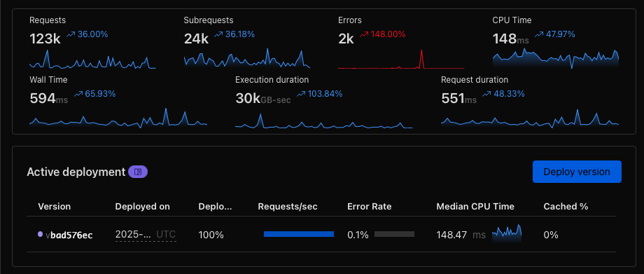The height and width of the screenshot is (274, 644).
Task: Click the 0.1% error rate value
Action: click(358, 235)
